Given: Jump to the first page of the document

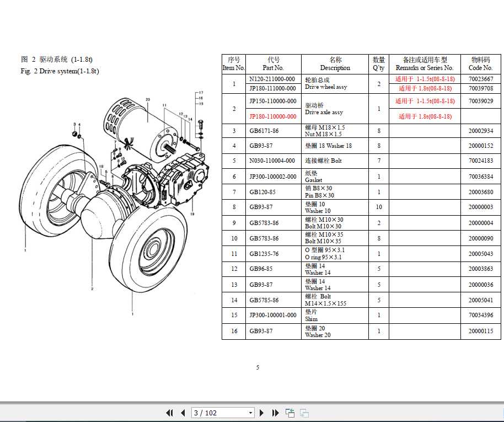Looking at the screenshot, I should tap(169, 413).
